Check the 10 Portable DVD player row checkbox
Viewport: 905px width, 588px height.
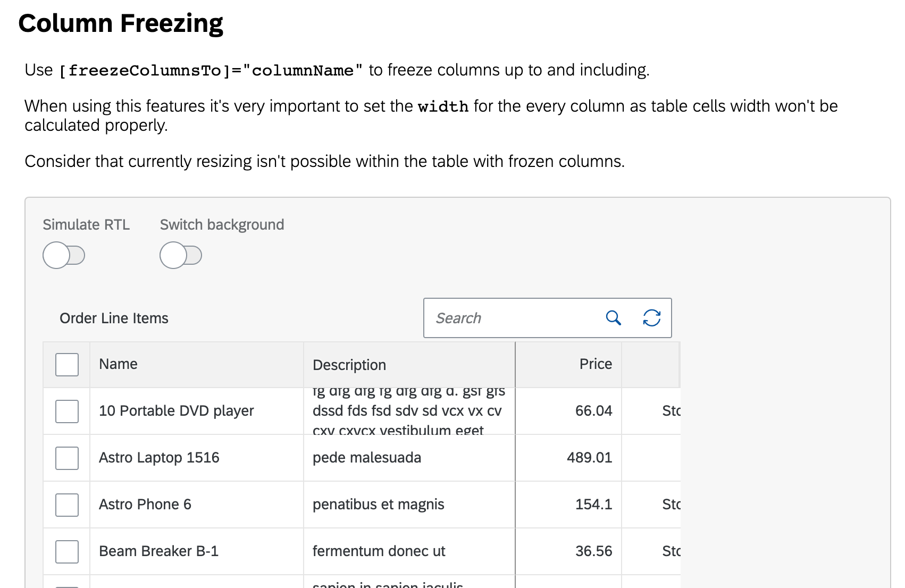point(67,411)
